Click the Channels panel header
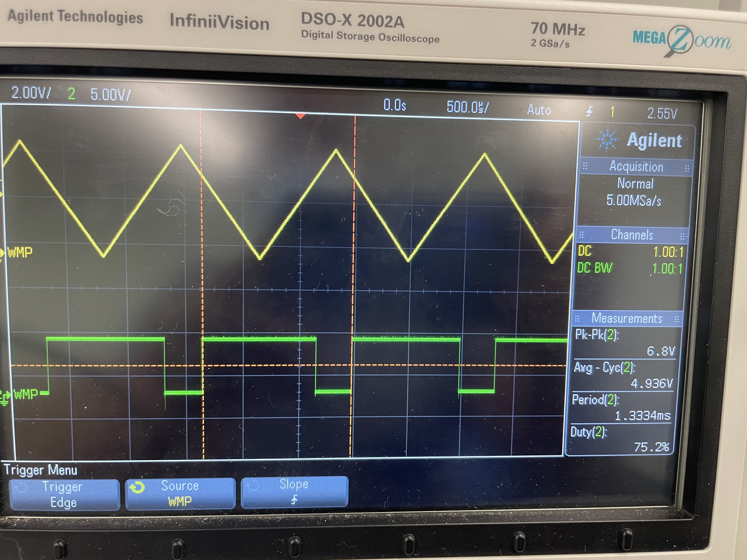 click(632, 235)
